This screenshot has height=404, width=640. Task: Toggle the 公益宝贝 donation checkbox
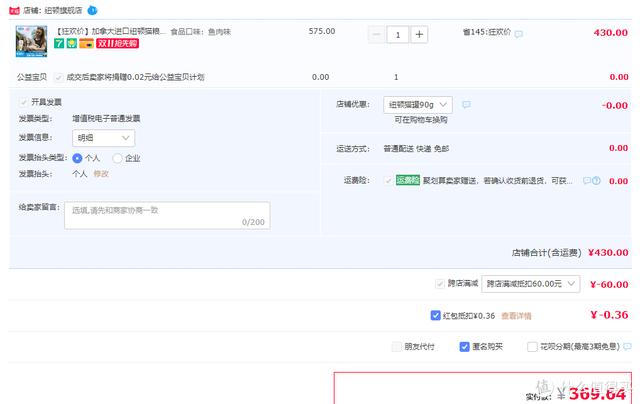coord(59,77)
